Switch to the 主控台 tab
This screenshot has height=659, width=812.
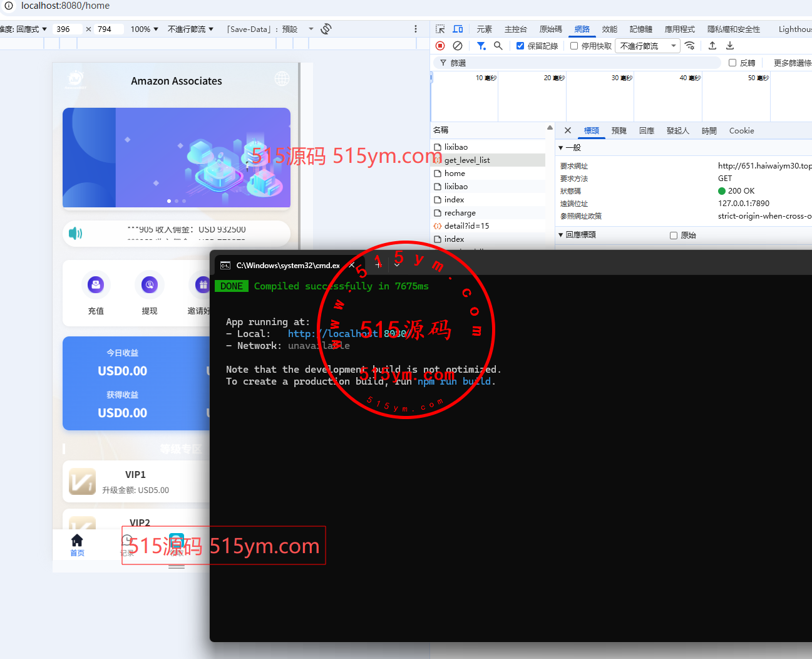pos(515,29)
